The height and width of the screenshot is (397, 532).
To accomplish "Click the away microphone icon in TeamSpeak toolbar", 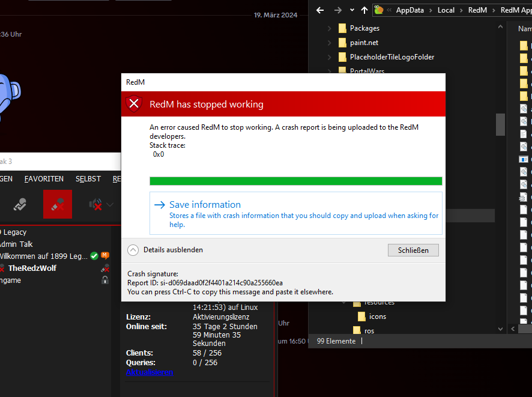I will [x=20, y=204].
